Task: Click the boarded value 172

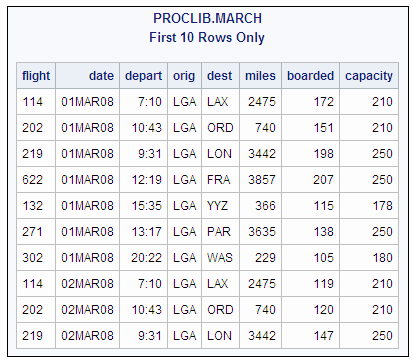Action: (311, 102)
